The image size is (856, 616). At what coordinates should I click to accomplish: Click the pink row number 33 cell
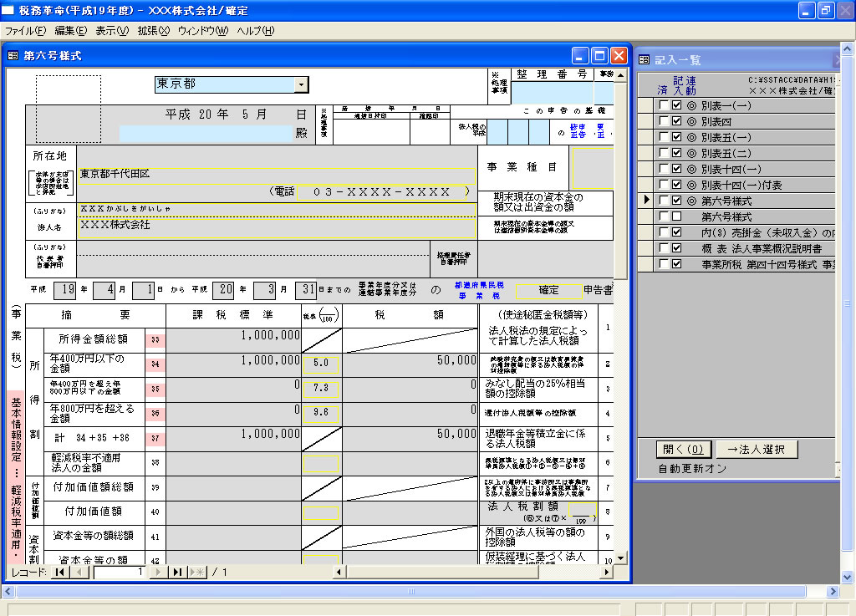(155, 340)
